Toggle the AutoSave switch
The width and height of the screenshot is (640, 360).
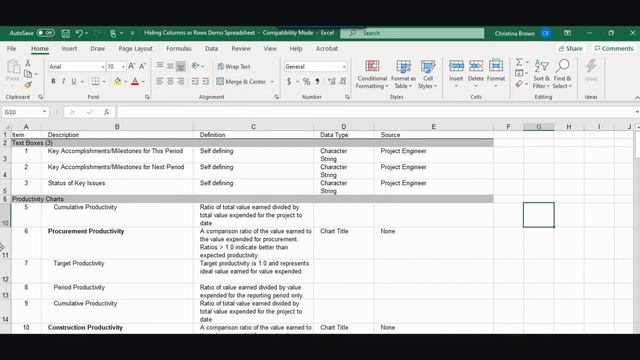coord(45,33)
